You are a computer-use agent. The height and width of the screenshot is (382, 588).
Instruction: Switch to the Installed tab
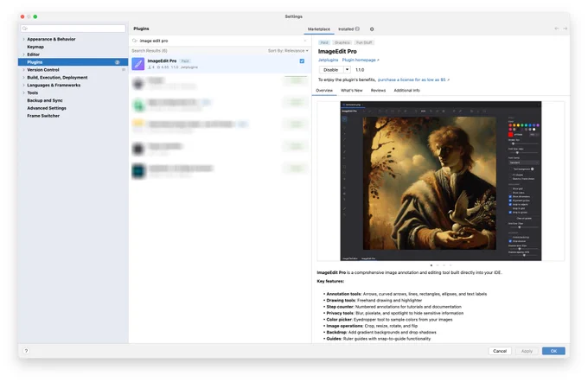[348, 29]
